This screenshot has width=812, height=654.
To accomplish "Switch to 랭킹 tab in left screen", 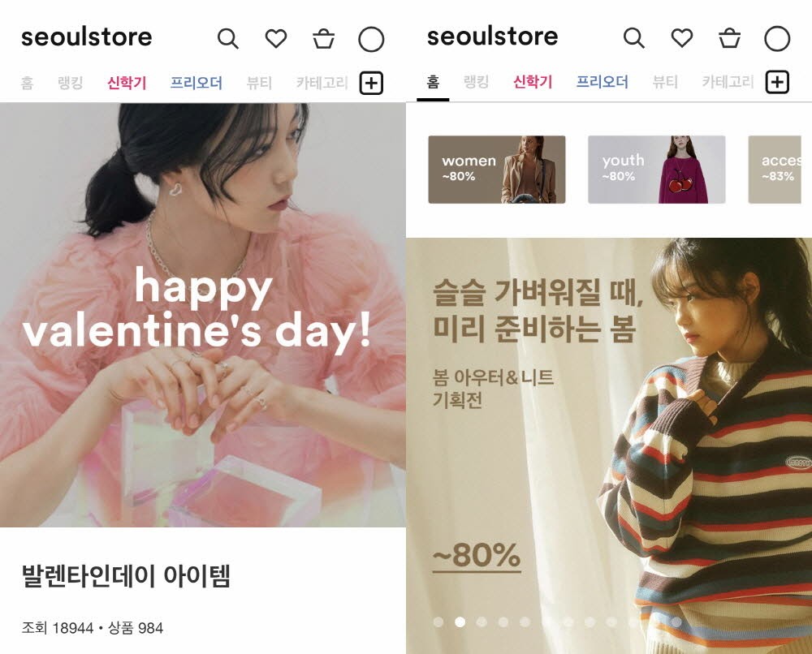I will [x=71, y=82].
